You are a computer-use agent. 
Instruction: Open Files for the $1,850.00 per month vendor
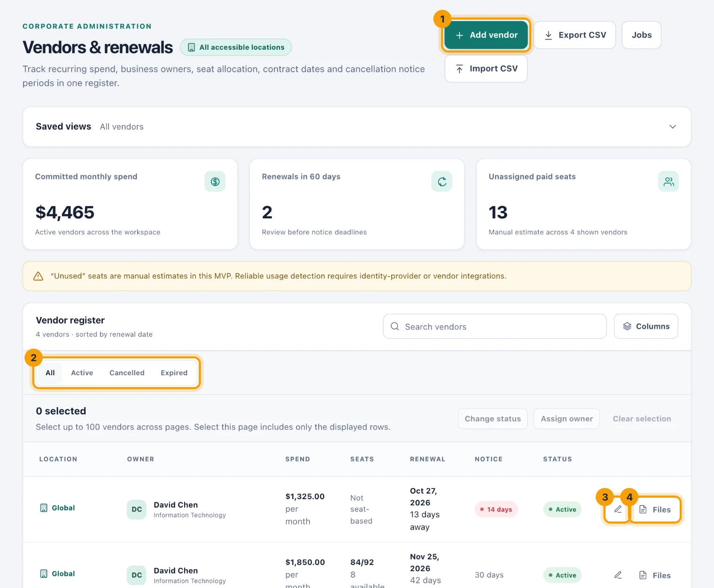click(x=655, y=575)
